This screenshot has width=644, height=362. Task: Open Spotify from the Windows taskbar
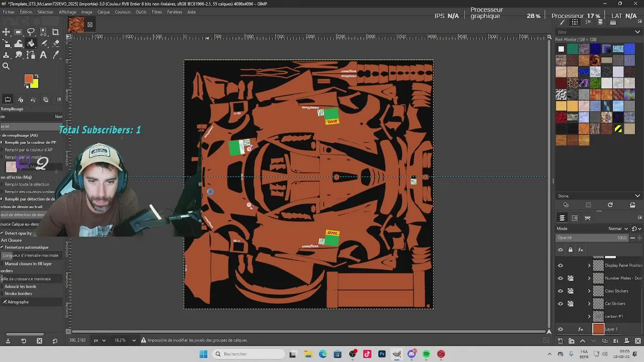pos(426,354)
